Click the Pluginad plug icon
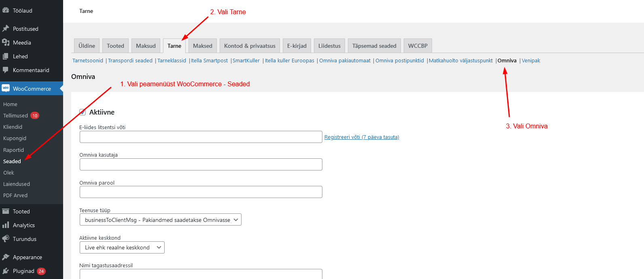 pos(6,271)
